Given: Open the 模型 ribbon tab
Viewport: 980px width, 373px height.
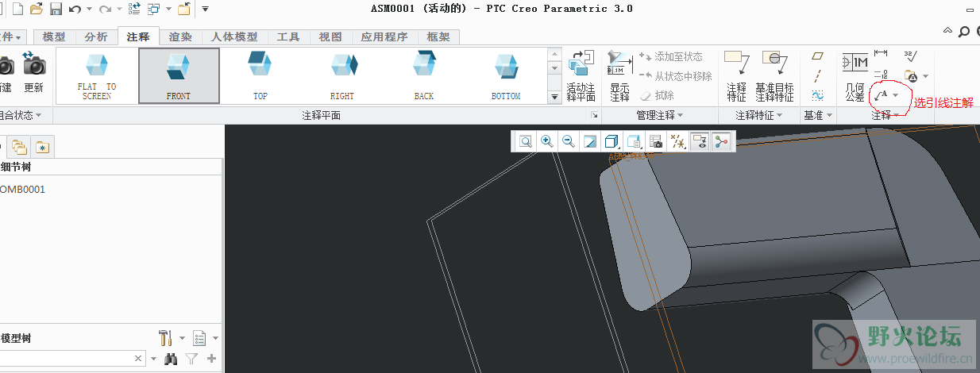Looking at the screenshot, I should click(x=54, y=37).
